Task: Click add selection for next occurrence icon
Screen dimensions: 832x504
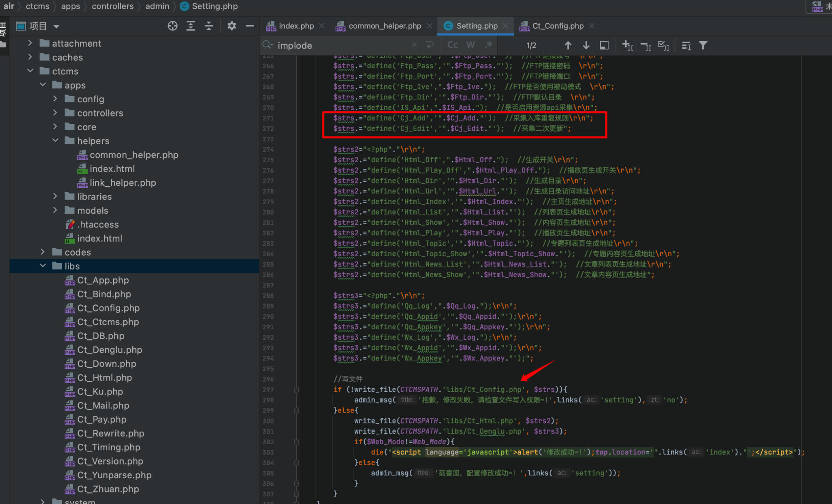Action: click(627, 45)
